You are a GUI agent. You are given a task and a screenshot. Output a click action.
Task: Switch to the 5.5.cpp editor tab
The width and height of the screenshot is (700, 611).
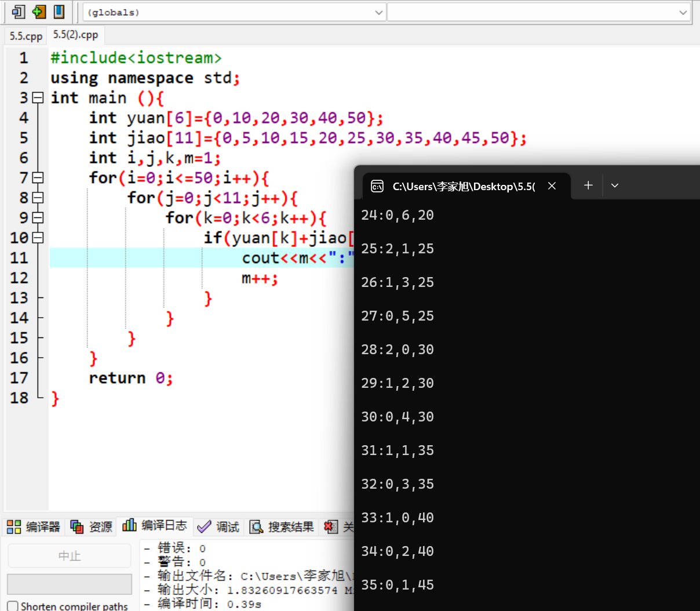[x=26, y=36]
